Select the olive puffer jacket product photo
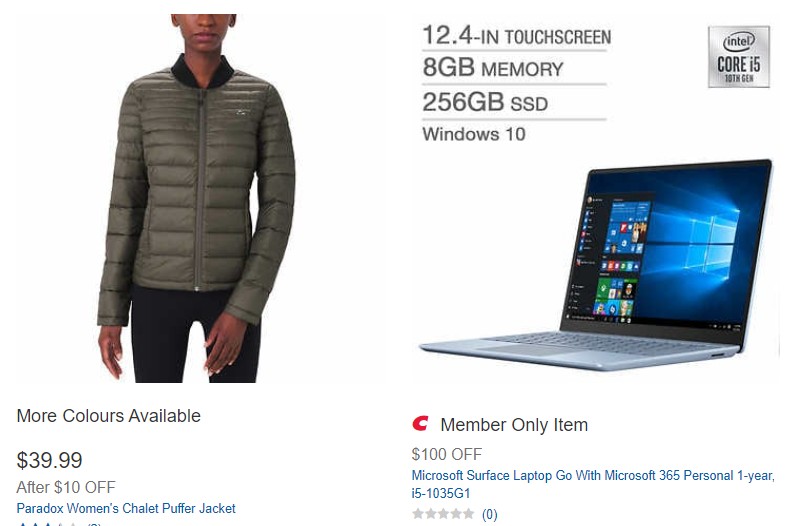 pyautogui.click(x=196, y=198)
